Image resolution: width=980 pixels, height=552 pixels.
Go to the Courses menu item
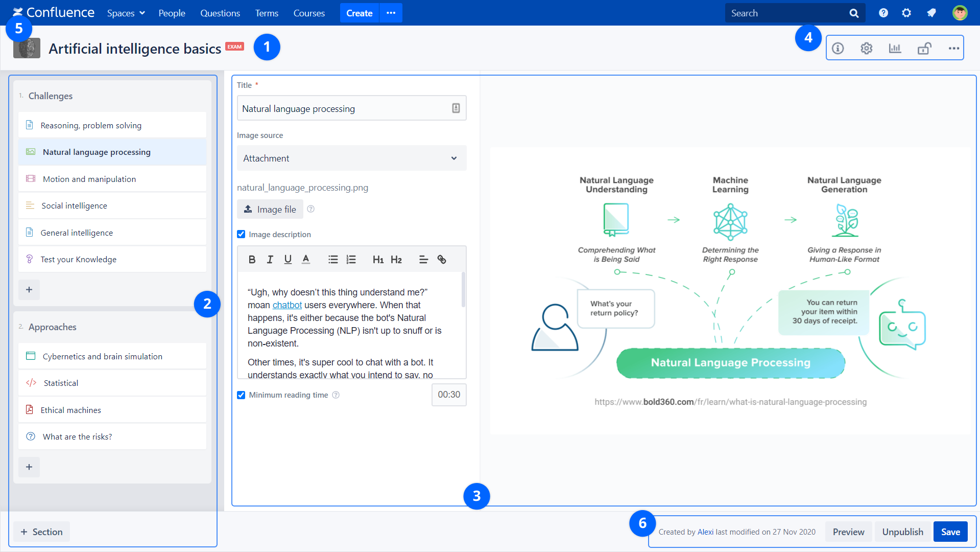point(308,13)
